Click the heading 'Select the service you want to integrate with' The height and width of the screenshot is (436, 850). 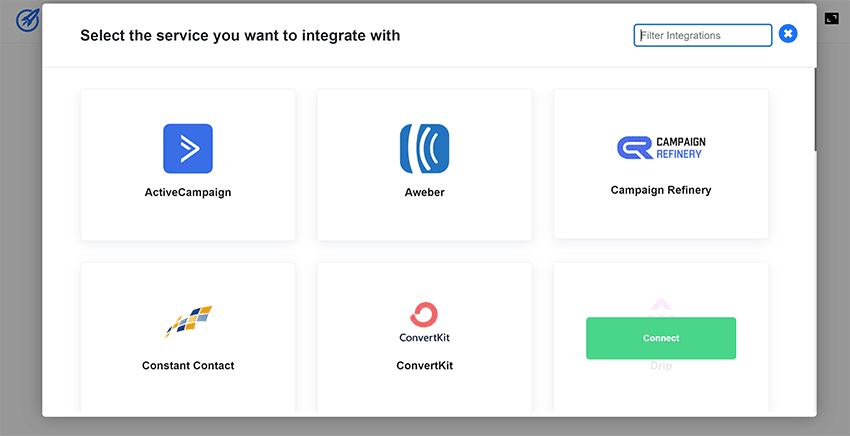[x=240, y=35]
